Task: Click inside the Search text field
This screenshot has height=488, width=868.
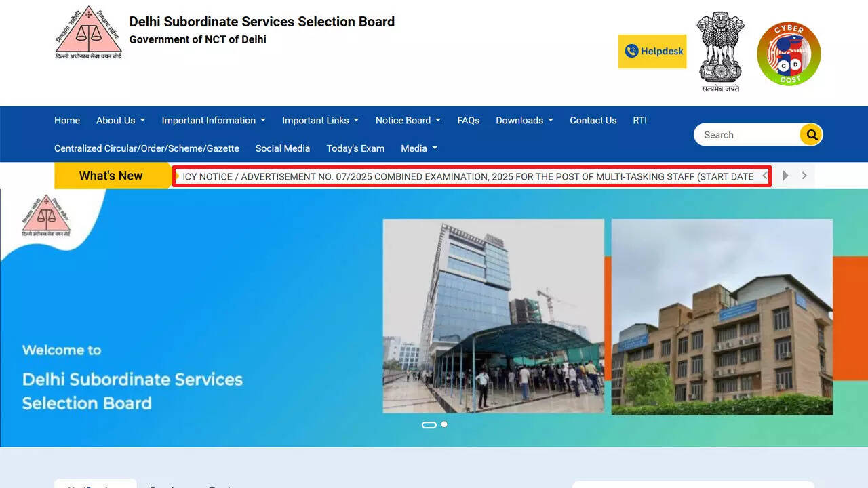Action: 746,135
